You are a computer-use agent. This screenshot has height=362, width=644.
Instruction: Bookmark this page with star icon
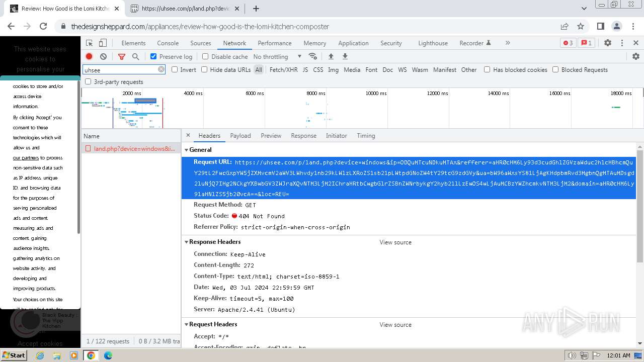581,26
